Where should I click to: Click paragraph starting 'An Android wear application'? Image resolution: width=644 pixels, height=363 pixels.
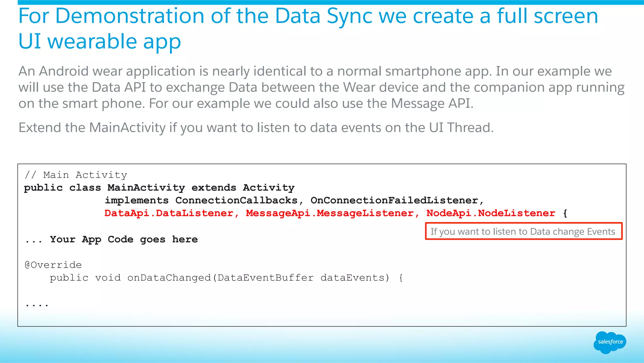point(321,88)
